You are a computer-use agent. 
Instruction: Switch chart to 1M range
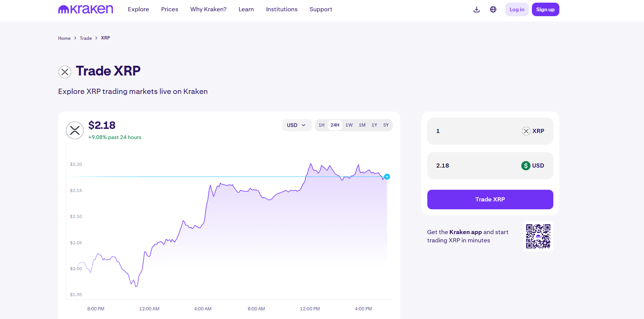coord(362,125)
